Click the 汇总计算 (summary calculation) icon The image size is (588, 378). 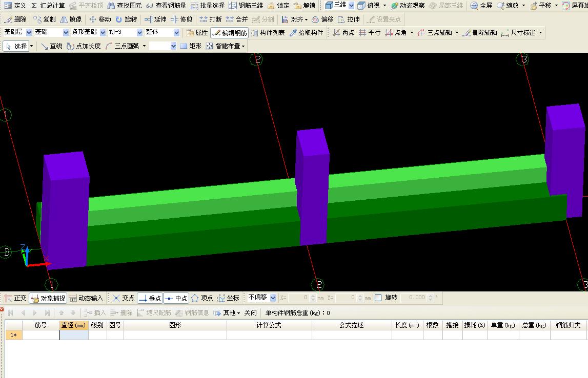[48, 6]
